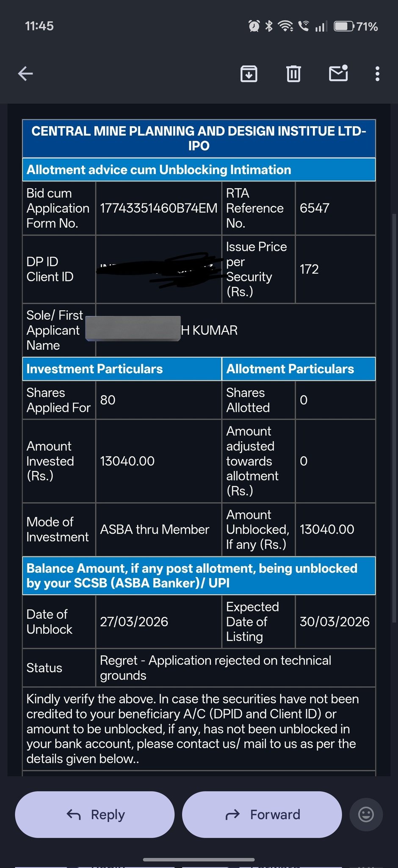Tap the back arrow to exit email
398x868 pixels.
[25, 74]
